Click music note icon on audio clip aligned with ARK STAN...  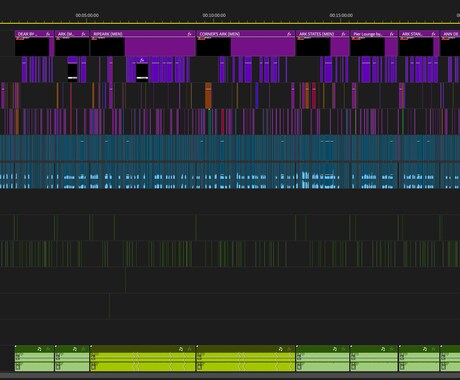(425, 349)
